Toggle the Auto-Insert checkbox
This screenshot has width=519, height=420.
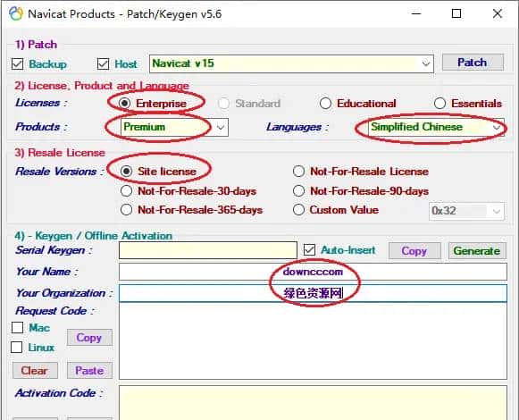pos(309,249)
